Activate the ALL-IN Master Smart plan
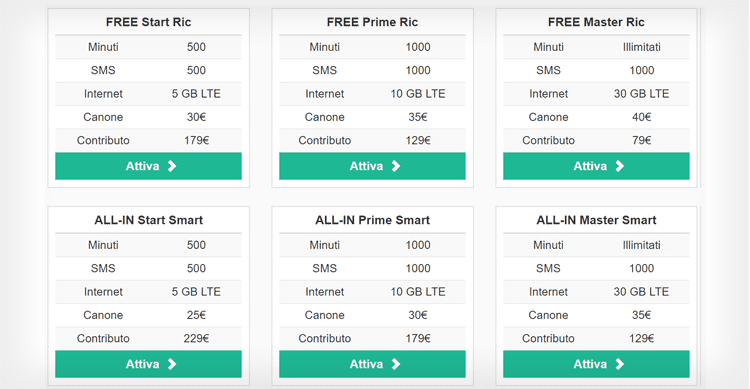Image resolution: width=750 pixels, height=389 pixels. click(596, 364)
